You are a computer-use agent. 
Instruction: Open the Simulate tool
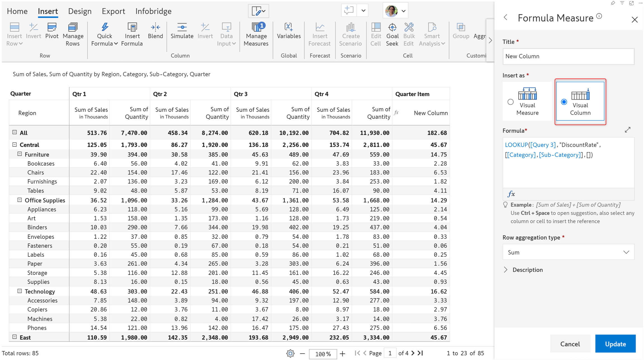point(182,31)
